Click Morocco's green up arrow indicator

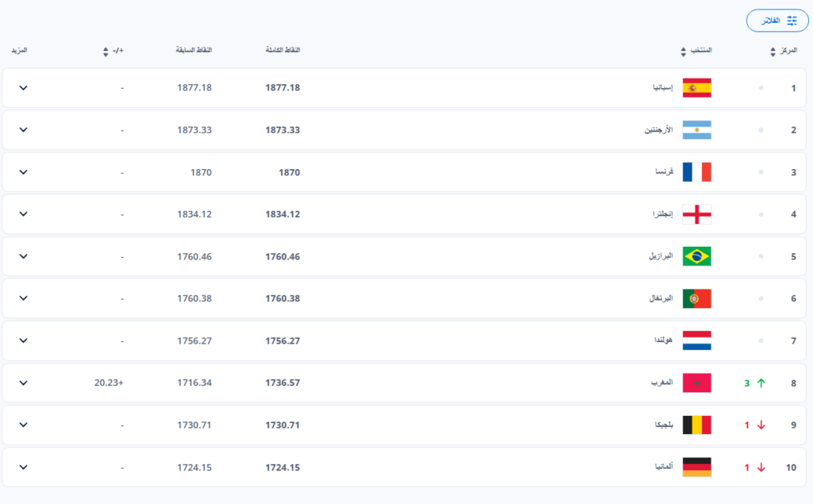click(761, 383)
